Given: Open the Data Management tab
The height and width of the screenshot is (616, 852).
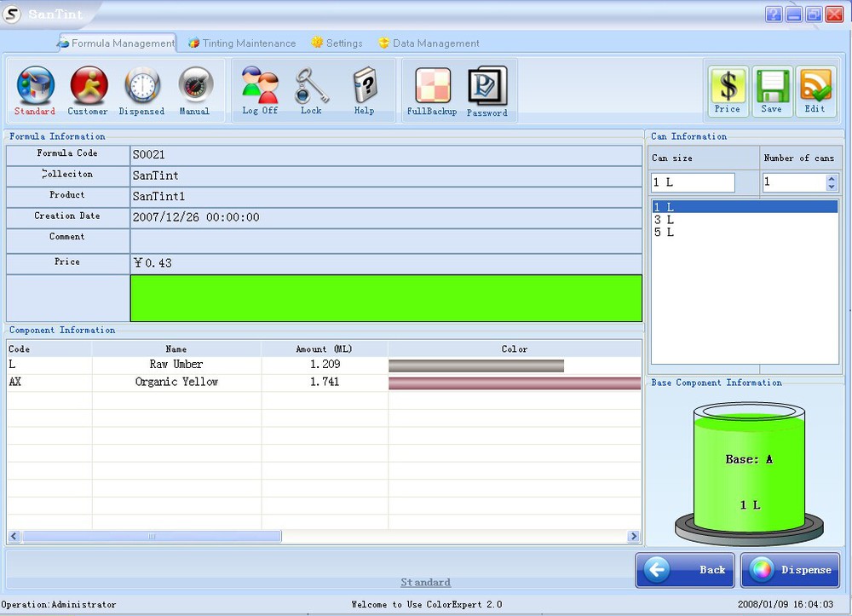Looking at the screenshot, I should click(x=429, y=43).
